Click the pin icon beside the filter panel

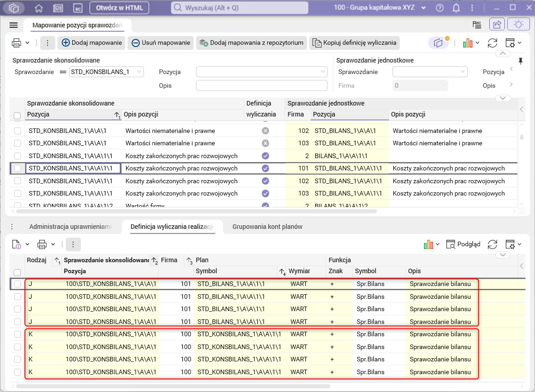520,61
